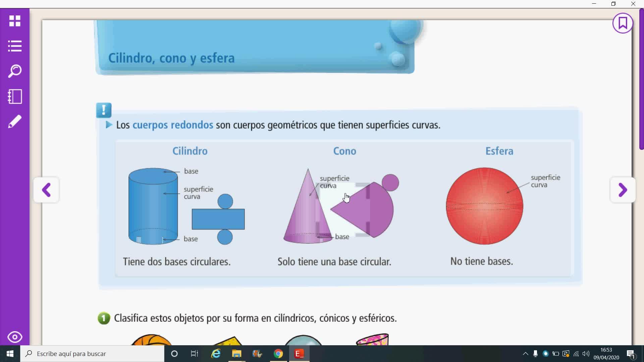Open the volume control in system tray
Viewport: 644px width, 362px height.
coord(586,354)
